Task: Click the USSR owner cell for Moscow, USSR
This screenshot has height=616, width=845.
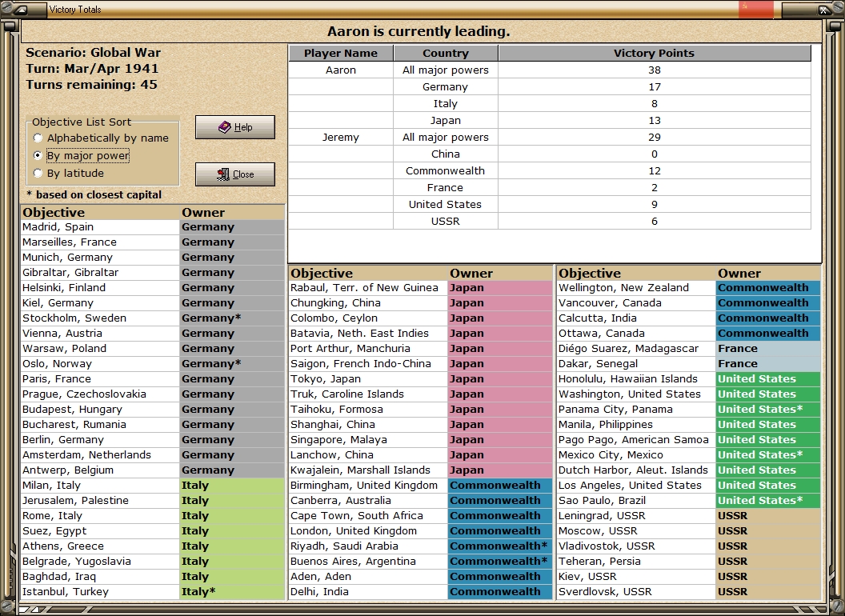Action: coord(768,531)
